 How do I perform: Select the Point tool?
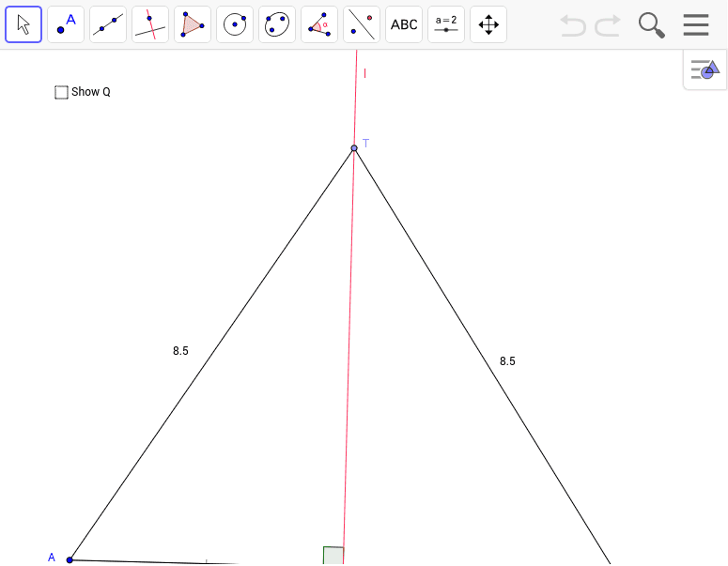[x=66, y=24]
